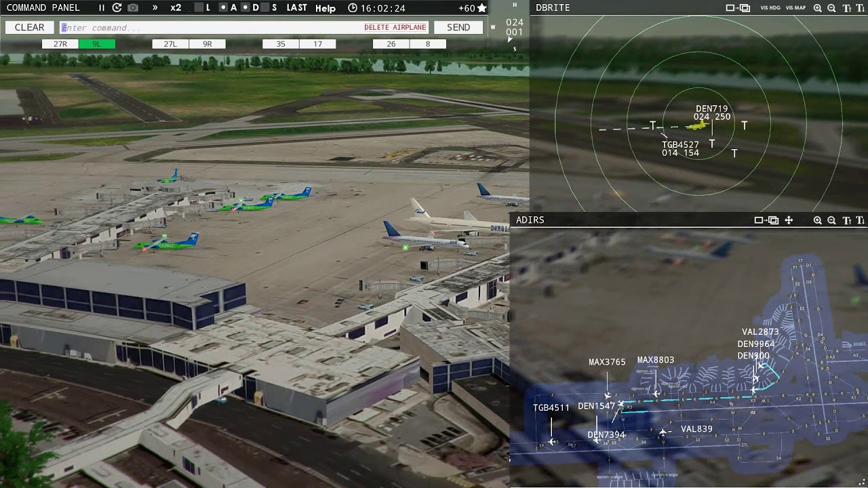Detach the DBRITE panel window
This screenshot has width=868, height=488.
pyautogui.click(x=738, y=8)
